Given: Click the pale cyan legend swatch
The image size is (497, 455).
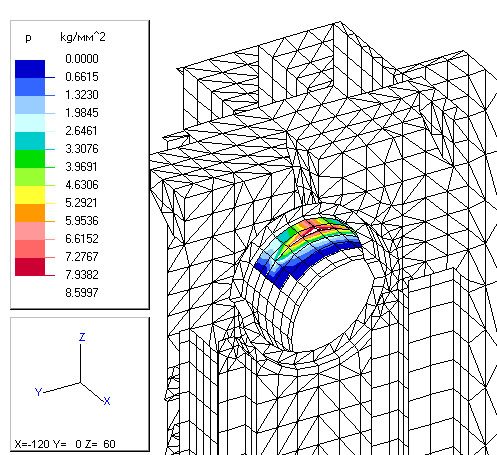Looking at the screenshot, I should tap(30, 123).
